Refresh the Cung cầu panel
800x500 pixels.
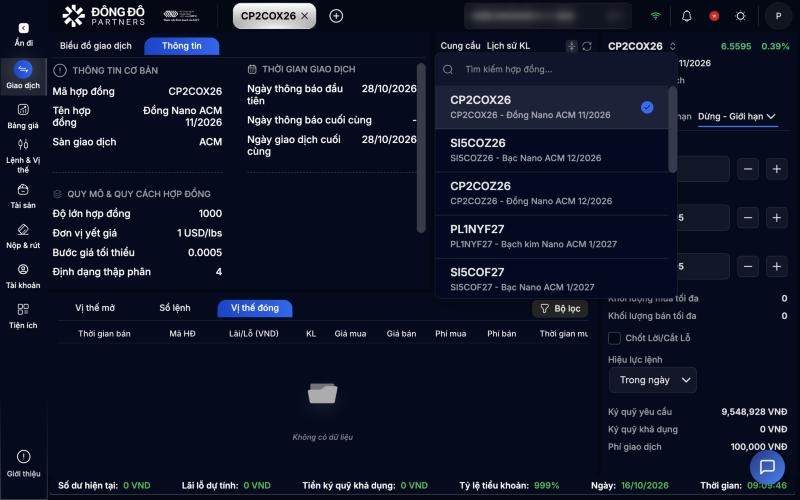point(587,46)
